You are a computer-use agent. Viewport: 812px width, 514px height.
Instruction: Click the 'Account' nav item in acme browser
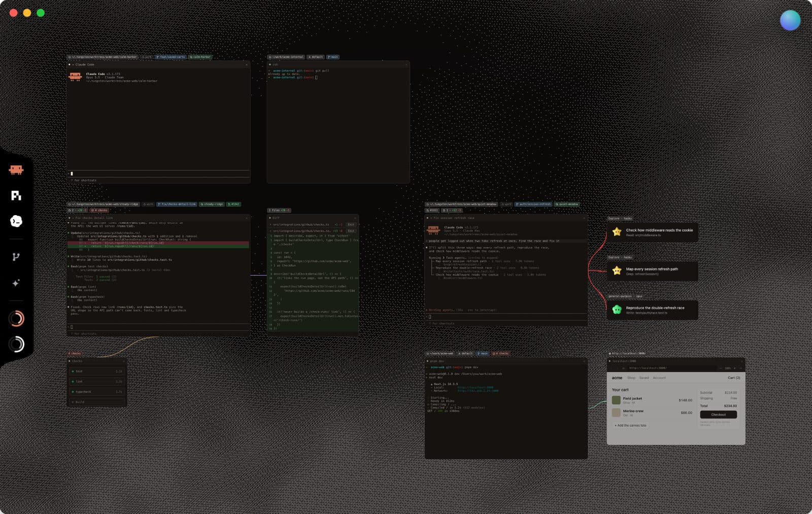[659, 378]
